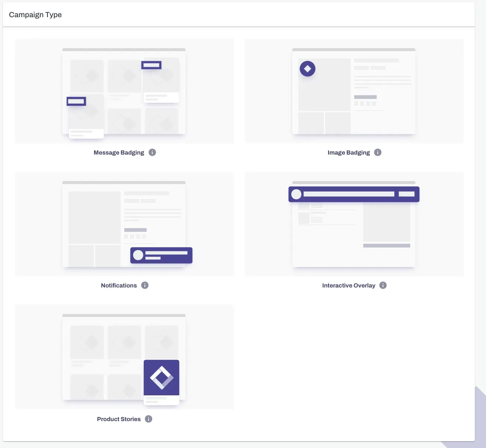Viewport: 486px width, 448px height.
Task: Click the Notifications label
Action: [x=119, y=286]
